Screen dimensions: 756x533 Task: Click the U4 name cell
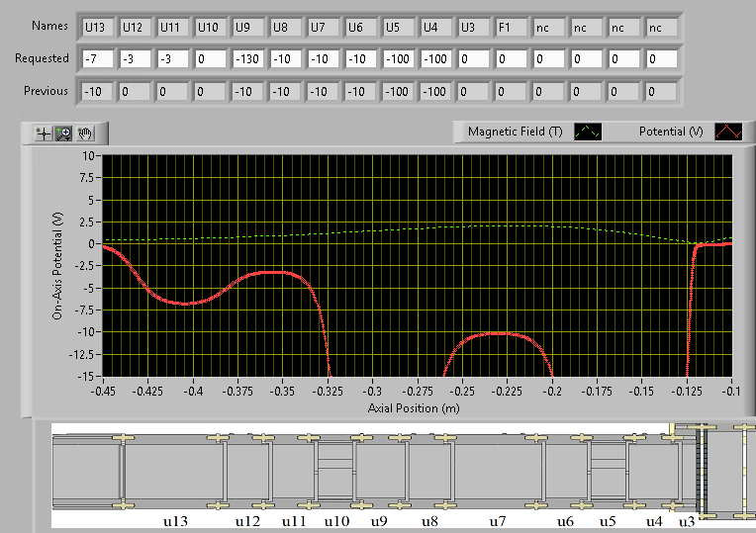click(436, 27)
